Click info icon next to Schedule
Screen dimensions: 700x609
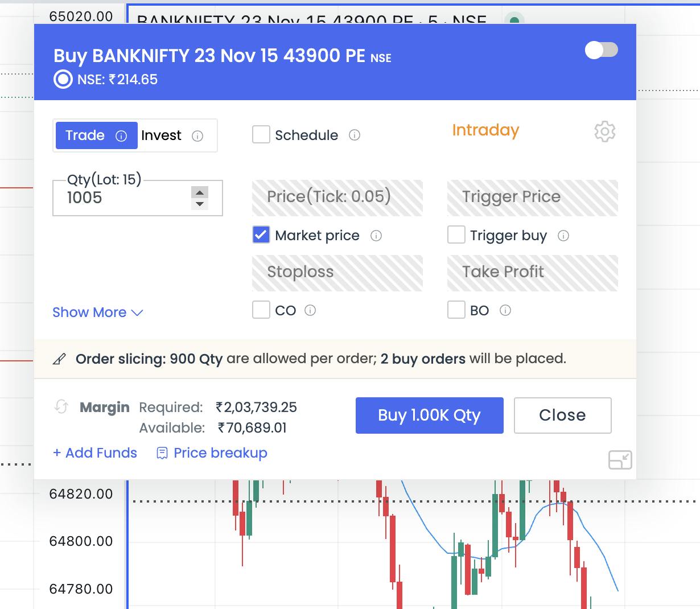click(355, 135)
